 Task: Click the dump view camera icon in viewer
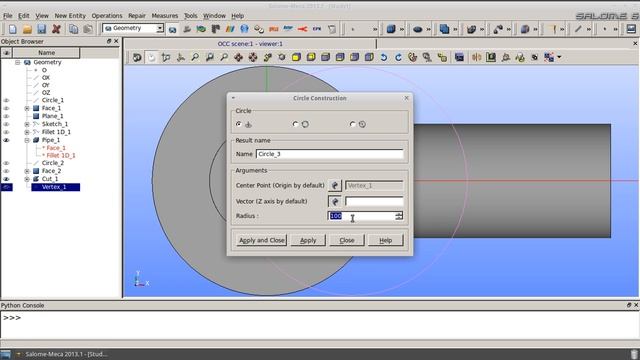137,58
